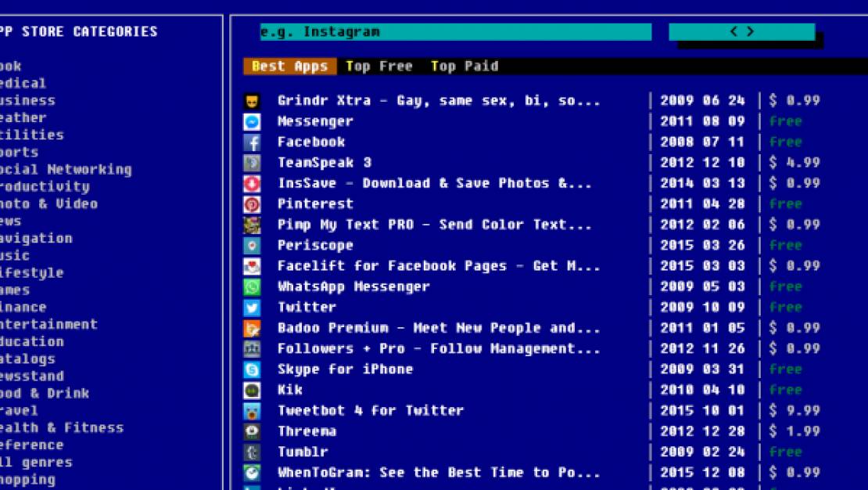Open the Lifestyle category
This screenshot has width=868, height=490.
coord(31,272)
